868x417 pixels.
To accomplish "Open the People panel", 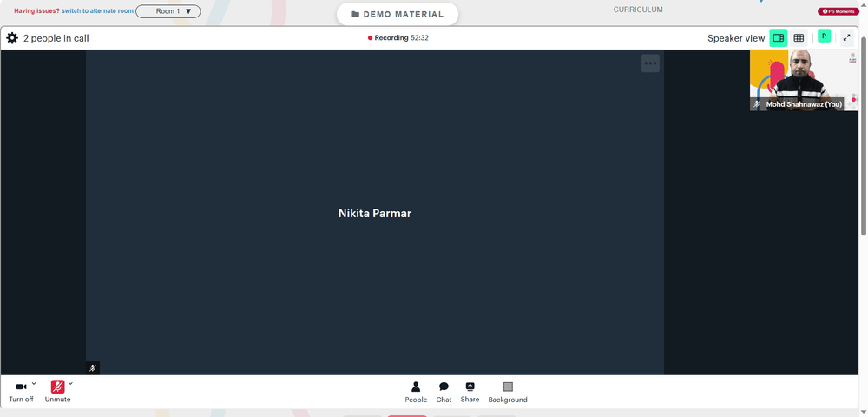I will point(416,392).
